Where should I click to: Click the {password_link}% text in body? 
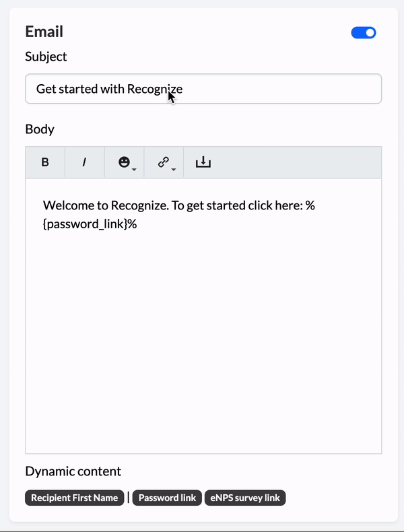coord(90,224)
